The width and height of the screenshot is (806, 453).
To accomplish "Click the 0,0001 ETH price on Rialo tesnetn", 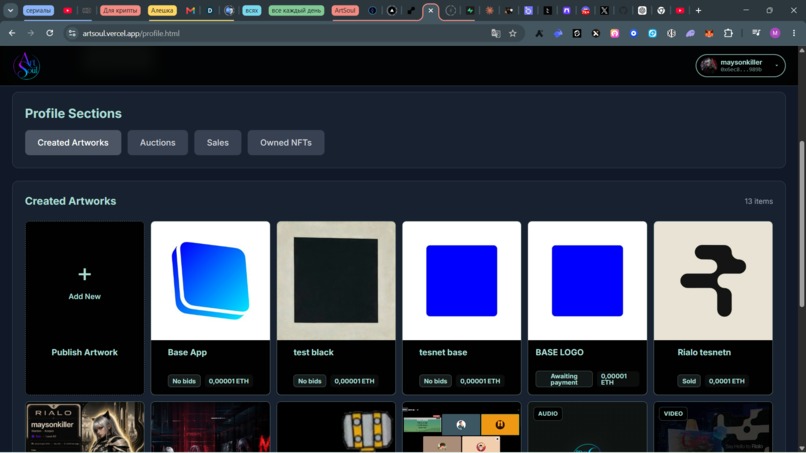I will pos(726,381).
